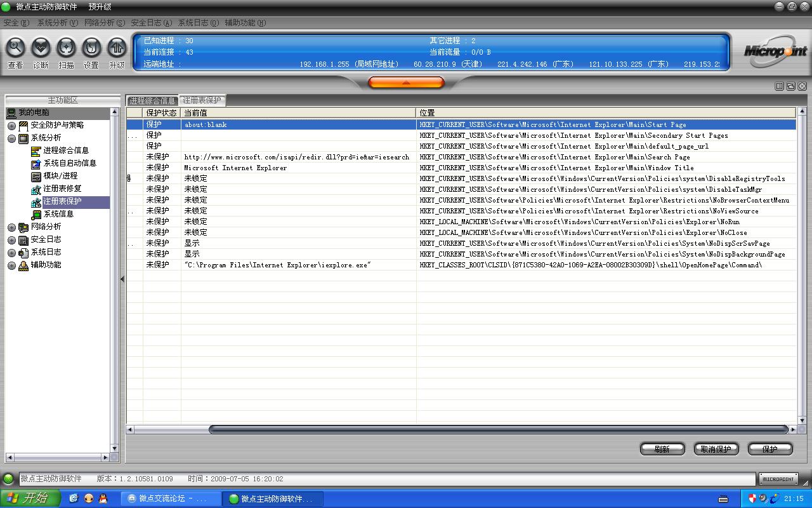Click the 注册表修复 tree icon

coord(36,189)
